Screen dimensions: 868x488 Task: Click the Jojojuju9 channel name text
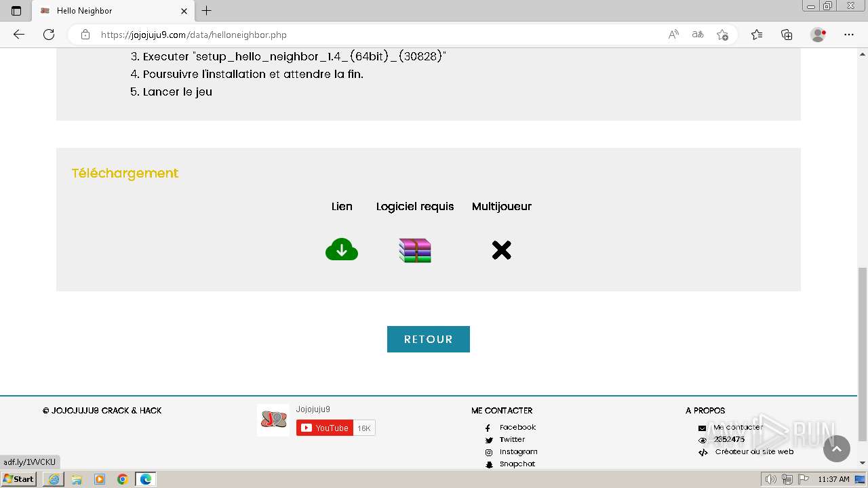[313, 409]
